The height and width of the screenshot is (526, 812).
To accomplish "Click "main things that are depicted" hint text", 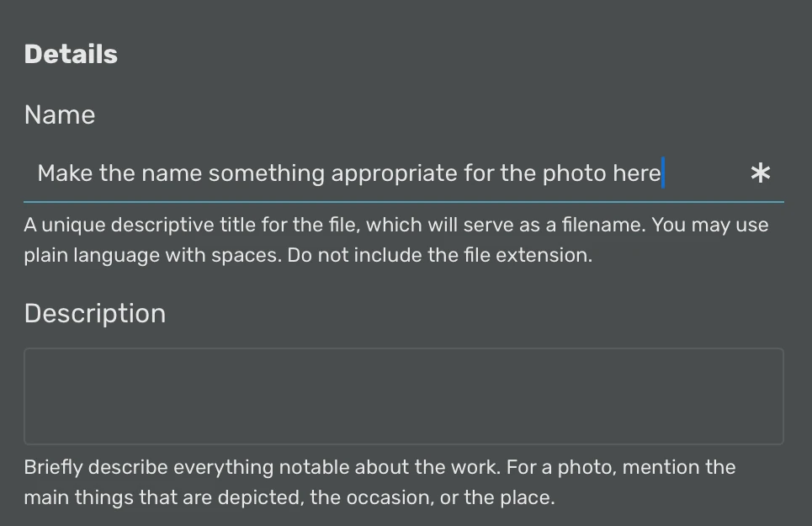I will pos(162,497).
